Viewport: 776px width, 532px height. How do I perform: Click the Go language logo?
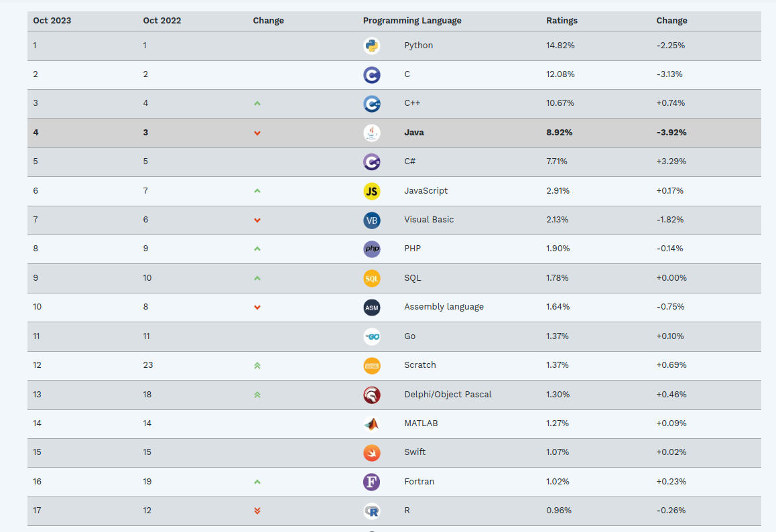pos(371,336)
